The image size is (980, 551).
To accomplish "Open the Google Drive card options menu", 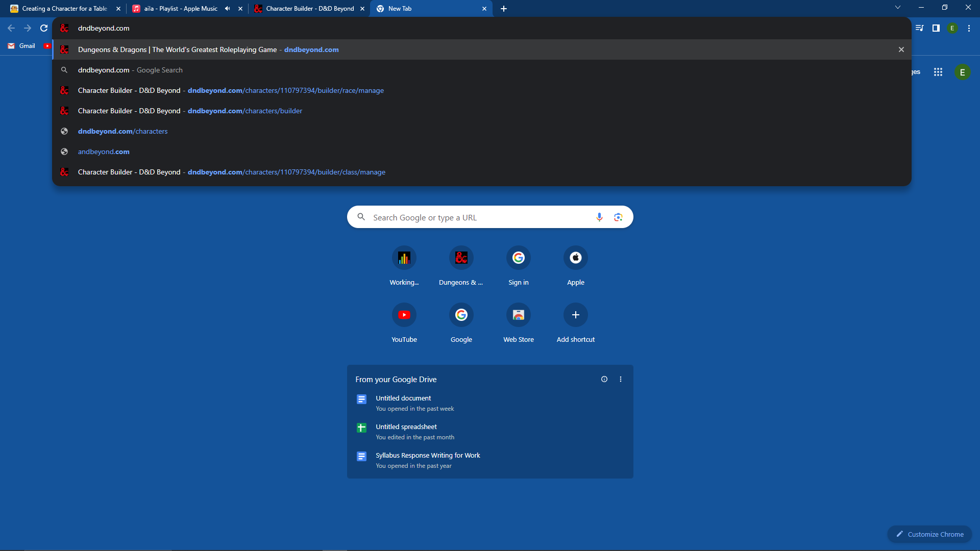I will tap(621, 379).
